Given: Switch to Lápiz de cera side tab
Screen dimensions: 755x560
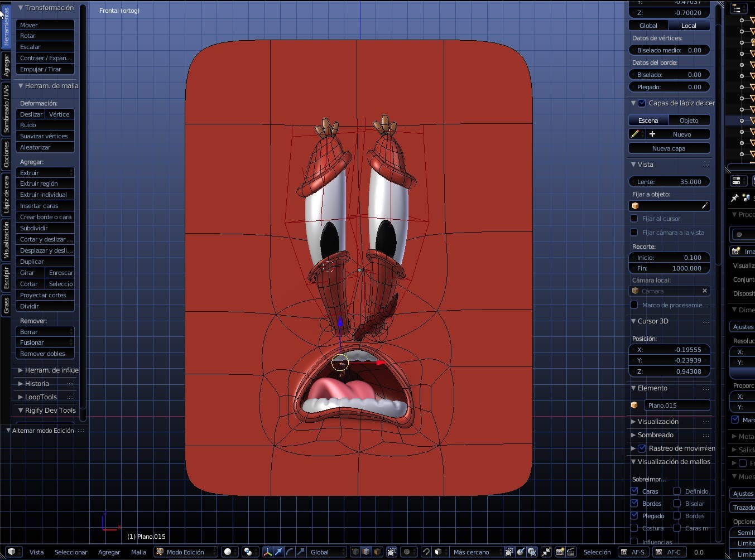Looking at the screenshot, I should (6, 194).
